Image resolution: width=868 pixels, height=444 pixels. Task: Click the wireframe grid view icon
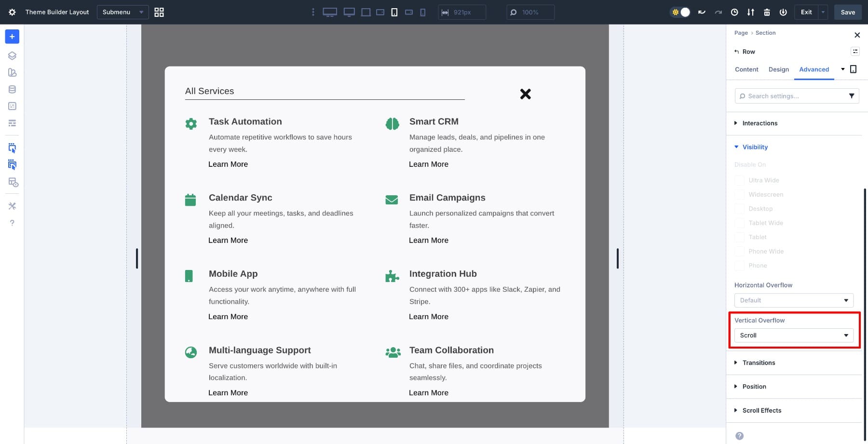click(x=159, y=12)
